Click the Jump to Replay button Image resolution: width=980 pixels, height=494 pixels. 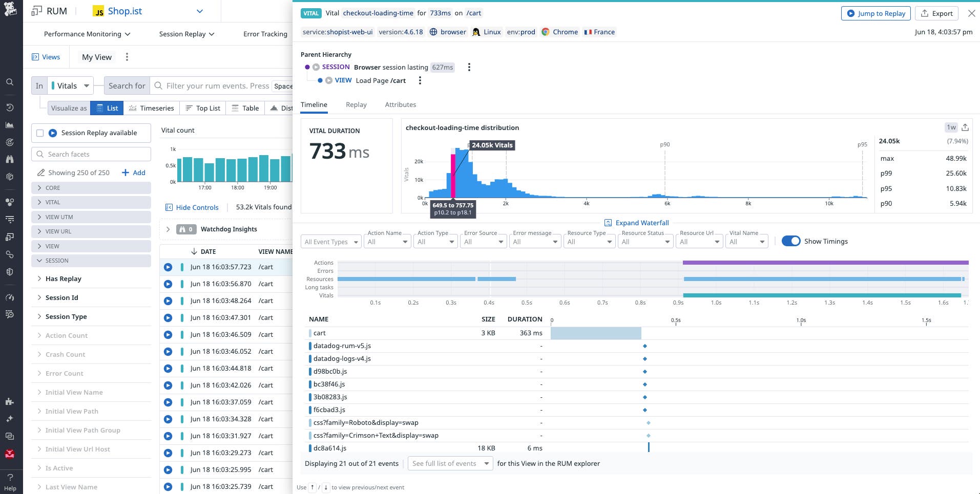tap(875, 13)
